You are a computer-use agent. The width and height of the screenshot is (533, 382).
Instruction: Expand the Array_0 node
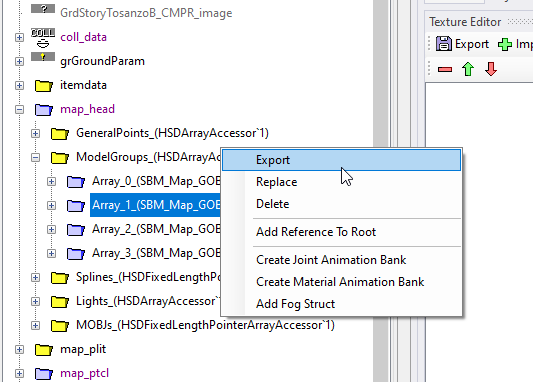(x=51, y=181)
